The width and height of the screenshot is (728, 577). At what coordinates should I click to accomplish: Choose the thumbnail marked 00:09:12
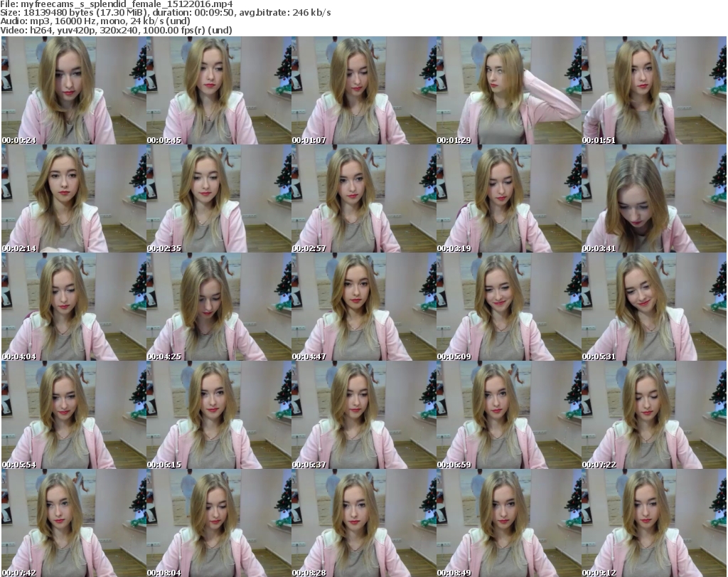tap(654, 523)
